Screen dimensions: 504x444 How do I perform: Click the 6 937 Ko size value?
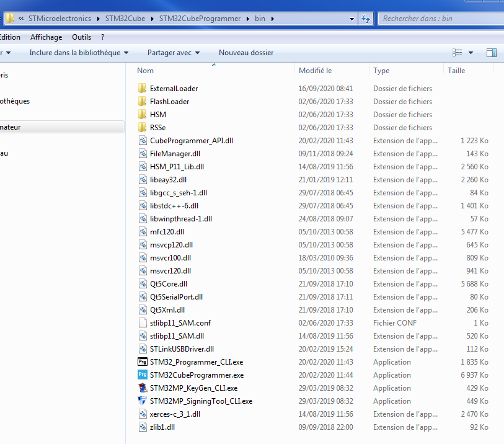(x=474, y=375)
